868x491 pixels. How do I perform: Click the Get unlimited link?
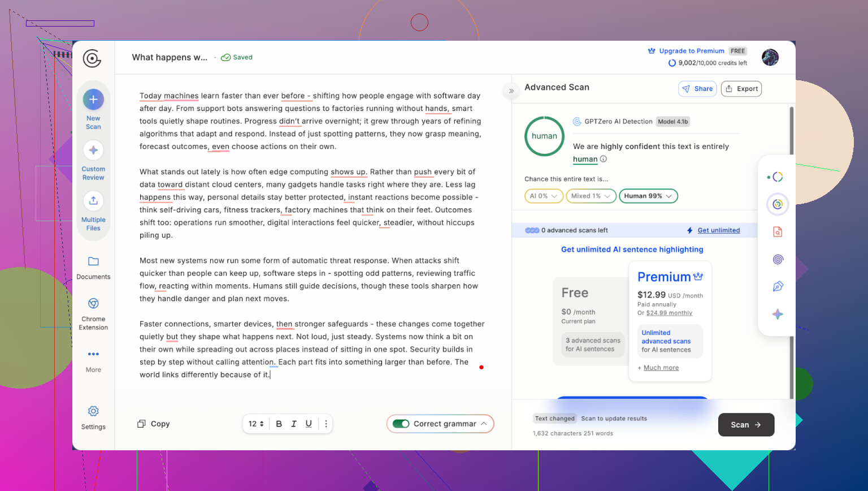718,230
